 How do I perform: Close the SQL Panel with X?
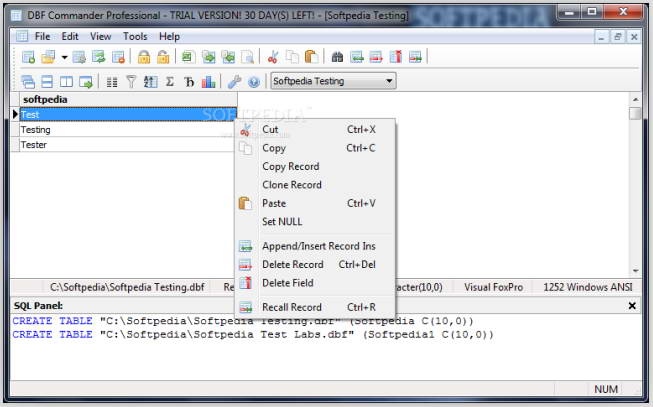[632, 306]
